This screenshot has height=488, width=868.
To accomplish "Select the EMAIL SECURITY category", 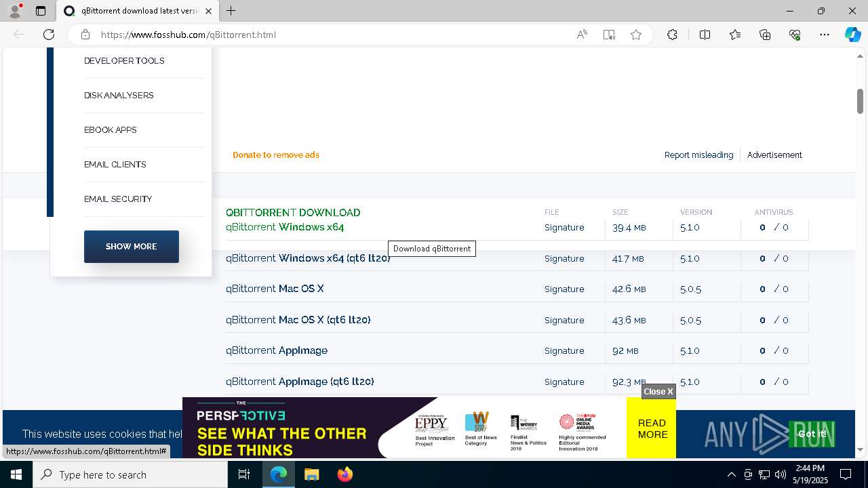I will click(x=118, y=199).
